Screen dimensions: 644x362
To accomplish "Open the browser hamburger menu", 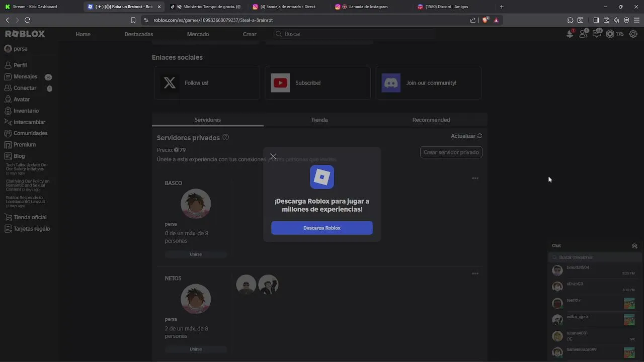I will tap(636, 20).
